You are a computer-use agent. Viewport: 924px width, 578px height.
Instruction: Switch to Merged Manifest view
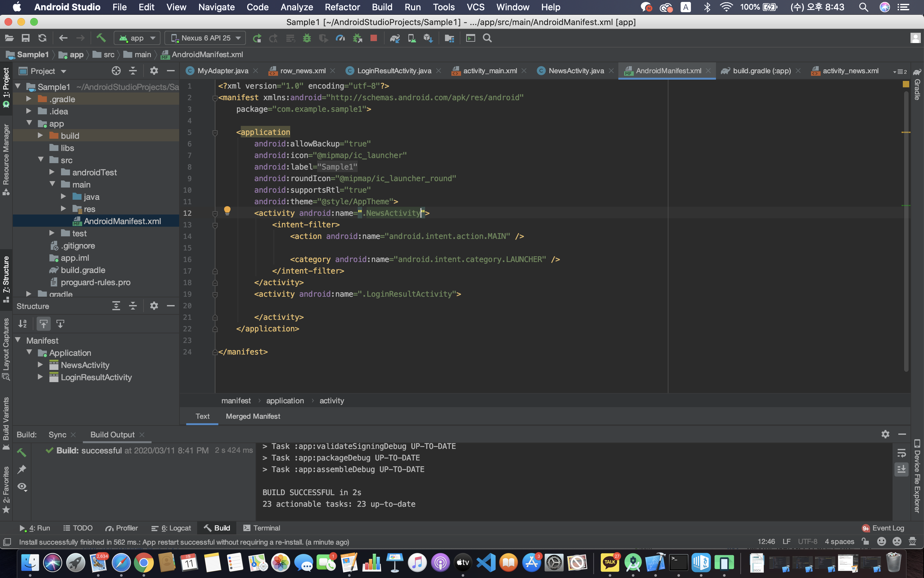click(x=253, y=416)
